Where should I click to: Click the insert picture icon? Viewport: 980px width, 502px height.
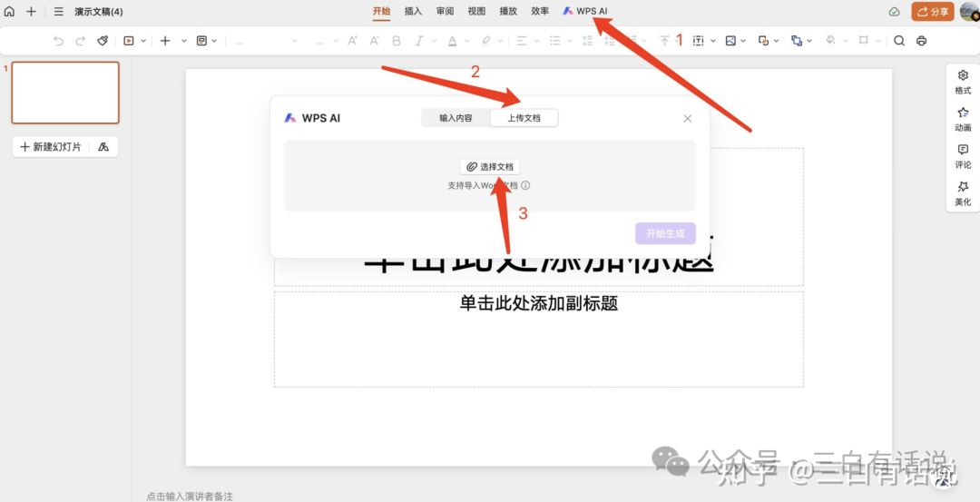[x=730, y=41]
